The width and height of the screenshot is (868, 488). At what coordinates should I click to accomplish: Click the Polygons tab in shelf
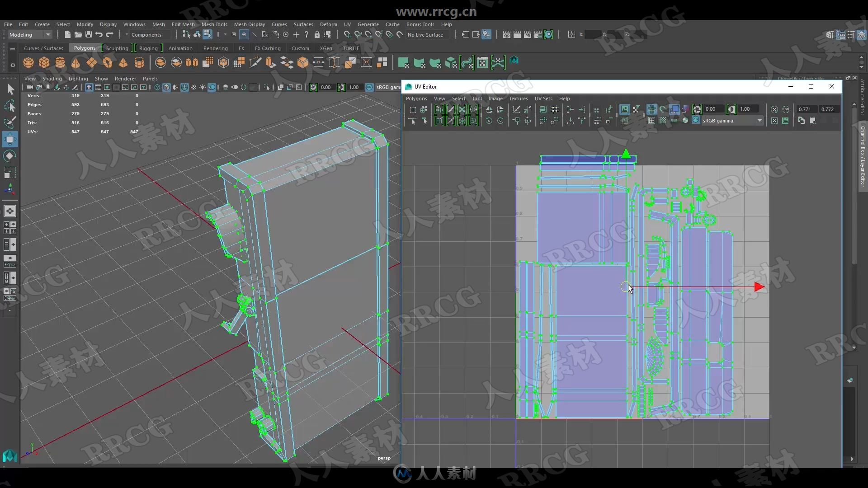(x=84, y=47)
